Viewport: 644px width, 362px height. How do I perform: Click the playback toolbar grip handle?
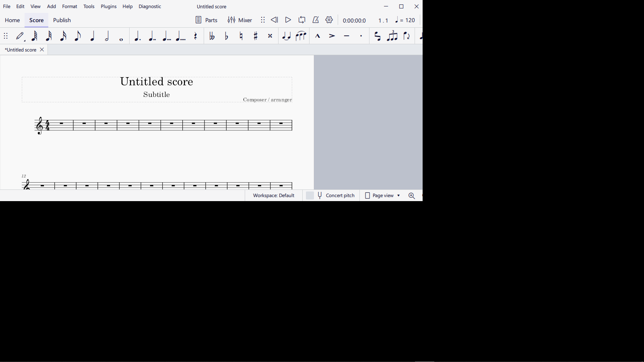pyautogui.click(x=263, y=20)
